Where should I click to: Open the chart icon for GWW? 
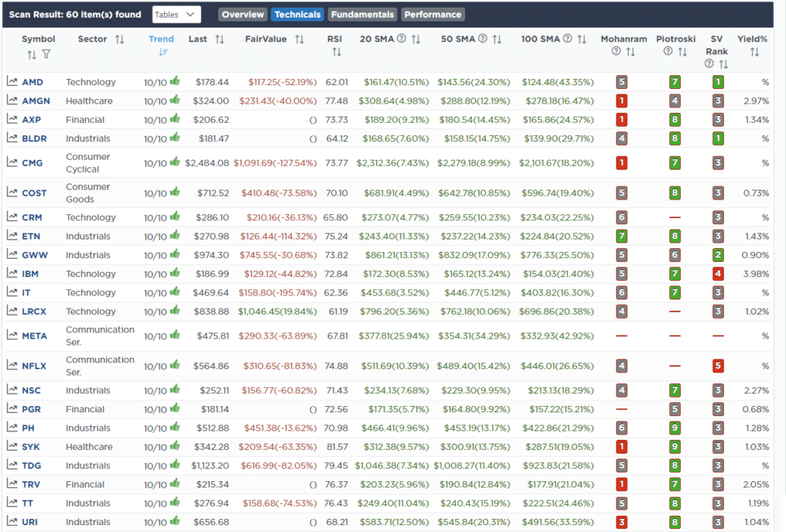coord(12,254)
